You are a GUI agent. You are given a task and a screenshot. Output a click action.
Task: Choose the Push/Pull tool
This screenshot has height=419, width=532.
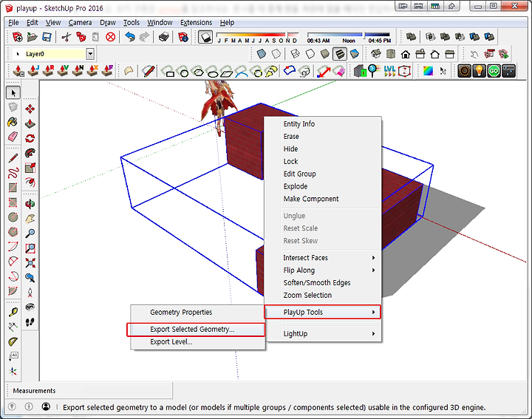pos(30,123)
